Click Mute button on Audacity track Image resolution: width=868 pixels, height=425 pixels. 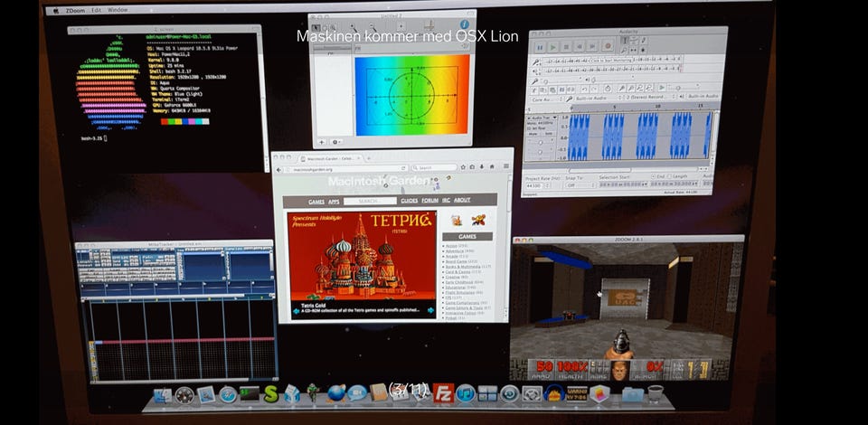click(x=533, y=133)
